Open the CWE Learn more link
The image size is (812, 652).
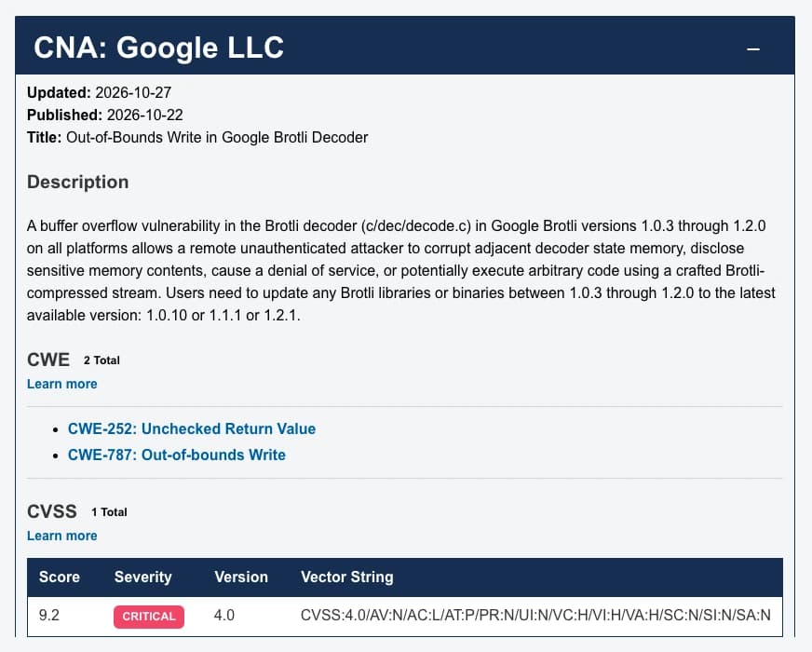coord(62,384)
